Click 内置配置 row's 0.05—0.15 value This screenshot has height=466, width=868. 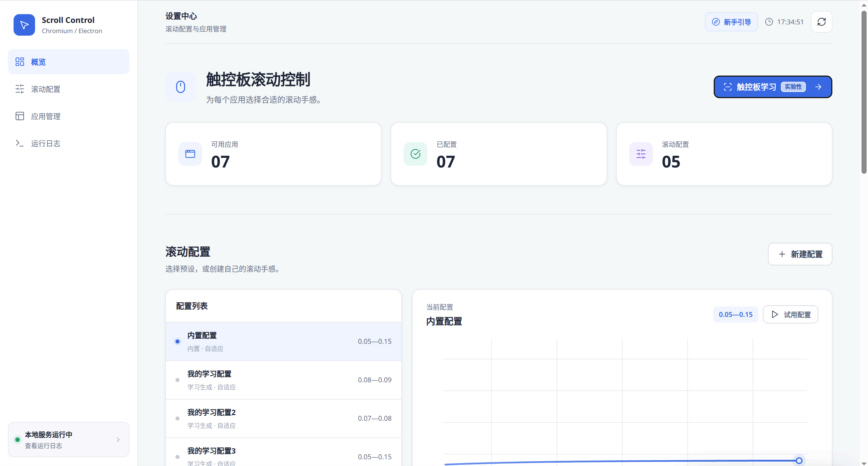375,341
